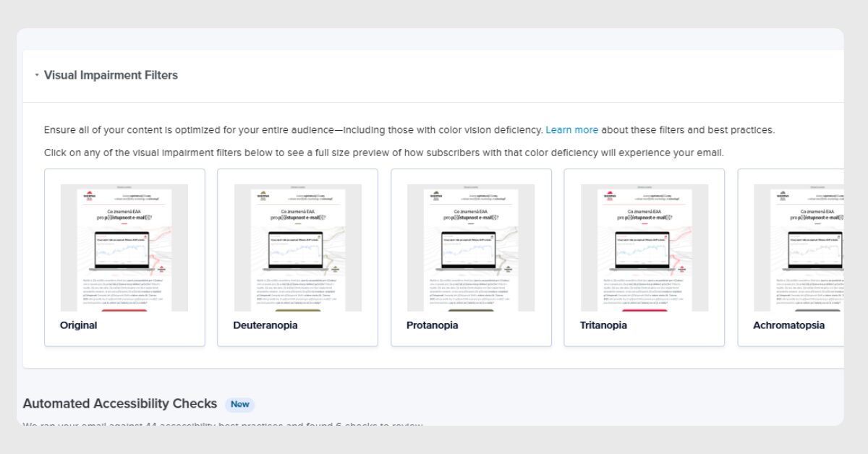The height and width of the screenshot is (454, 868).
Task: Click the laptop image in Deuteranopia preview
Action: pyautogui.click(x=297, y=252)
